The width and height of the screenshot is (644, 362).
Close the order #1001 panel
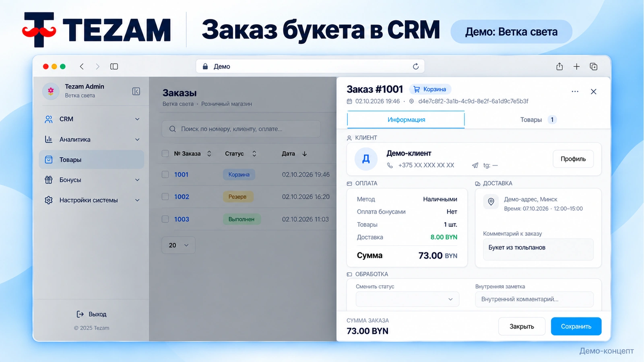[593, 92]
